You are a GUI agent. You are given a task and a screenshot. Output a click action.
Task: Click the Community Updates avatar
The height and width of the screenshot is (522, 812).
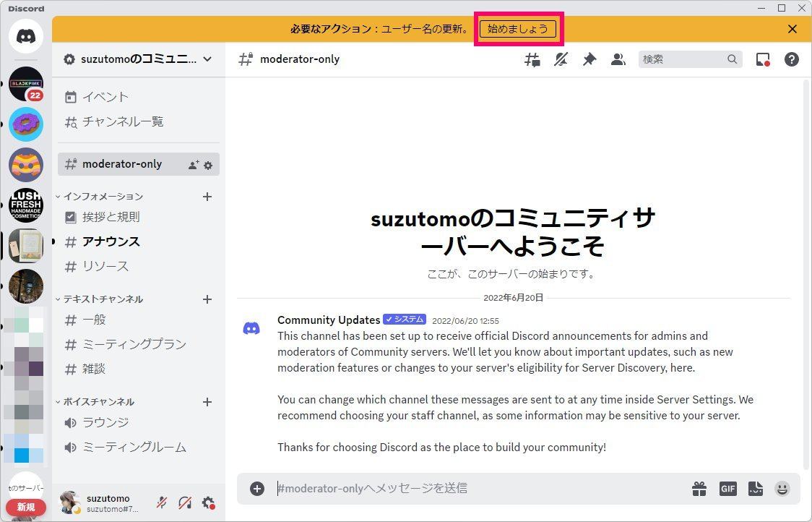(251, 328)
